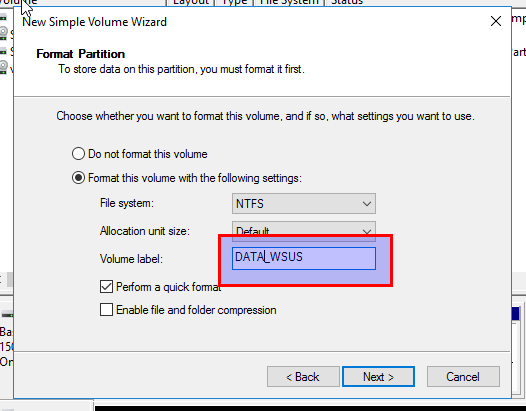The image size is (526, 411).
Task: Click the Status column header
Action: 347,3
